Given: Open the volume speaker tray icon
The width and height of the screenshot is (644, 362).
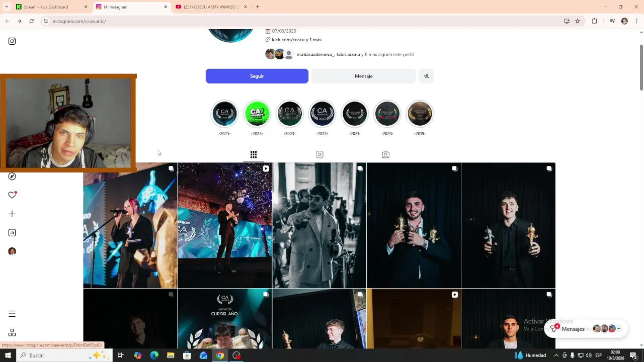Looking at the screenshot, I should 588,355.
